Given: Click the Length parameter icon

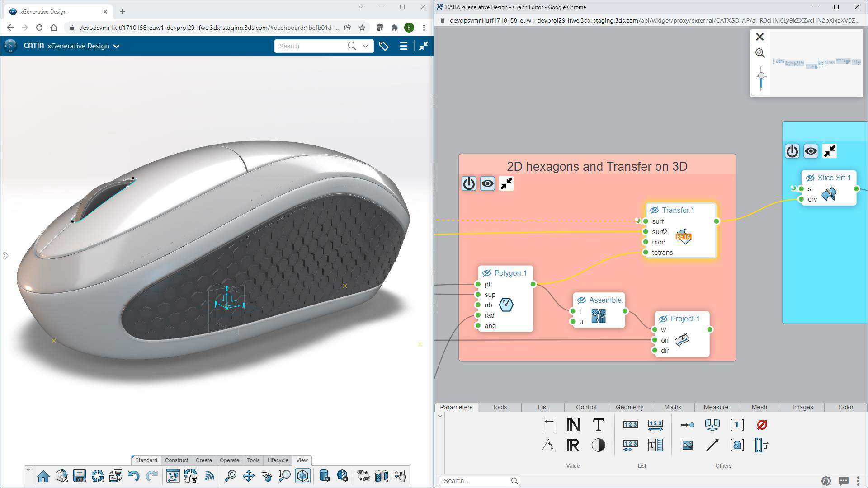Looking at the screenshot, I should (549, 424).
